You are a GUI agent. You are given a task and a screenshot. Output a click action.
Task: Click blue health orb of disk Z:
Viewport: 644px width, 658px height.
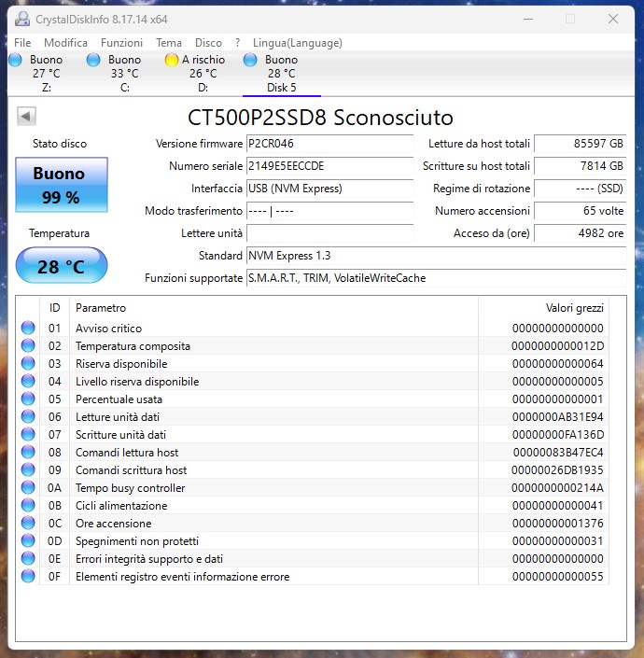[x=15, y=60]
